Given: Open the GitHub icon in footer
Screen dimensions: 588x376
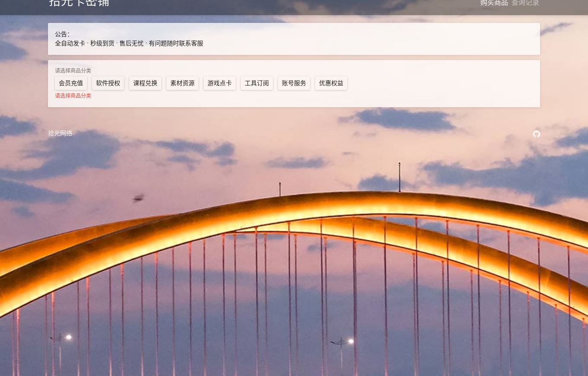Looking at the screenshot, I should click(x=536, y=134).
